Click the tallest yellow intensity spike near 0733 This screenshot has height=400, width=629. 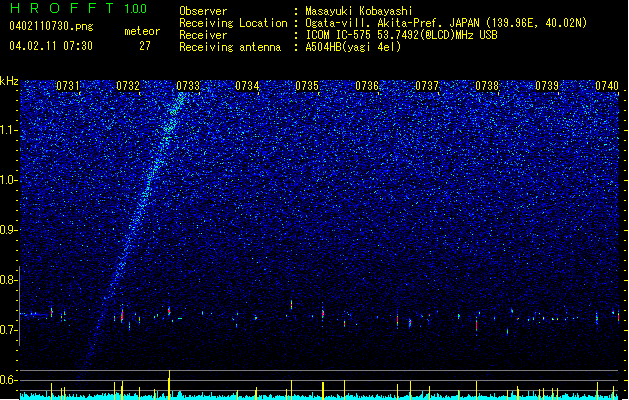pos(169,385)
